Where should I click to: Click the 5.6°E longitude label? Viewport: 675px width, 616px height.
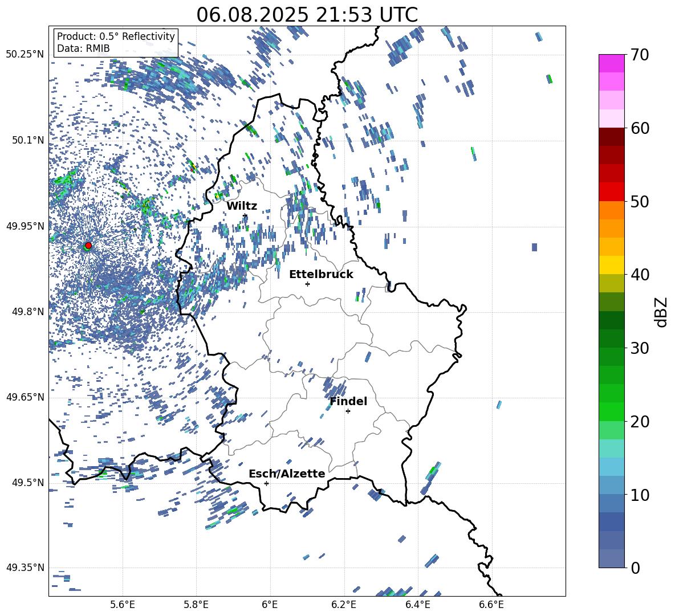coord(123,605)
